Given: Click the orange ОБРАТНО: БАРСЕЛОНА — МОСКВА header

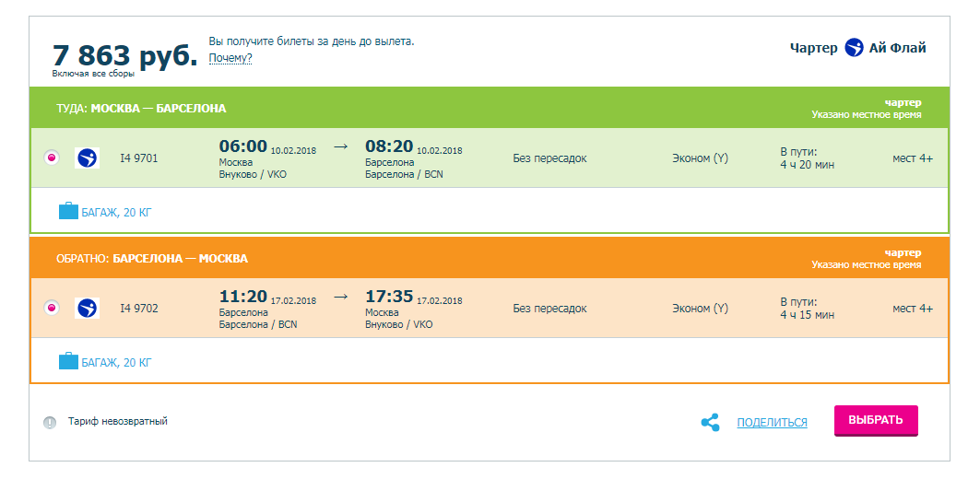Looking at the screenshot, I should pos(490,258).
